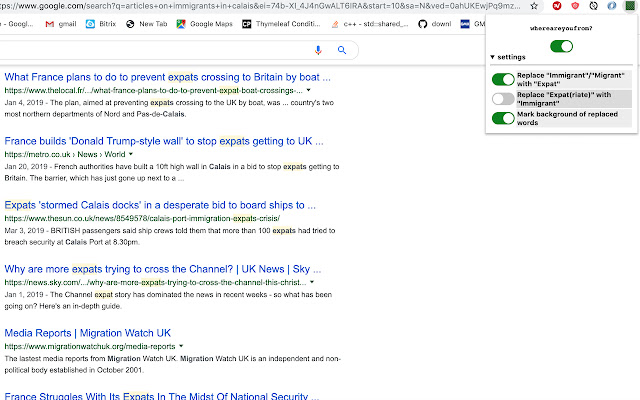Turn off Mark background of replaced words
The width and height of the screenshot is (640, 400).
(503, 118)
